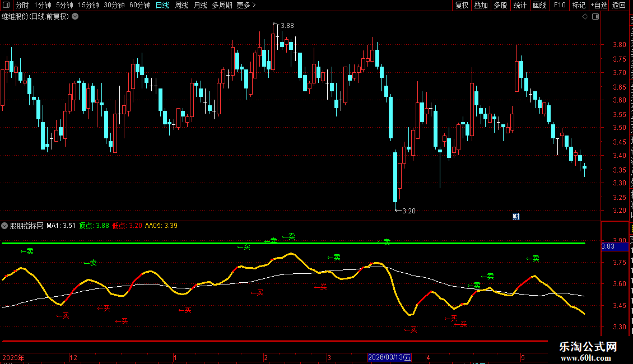Click the 标记 mark button
633x364 pixels.
tap(579, 5)
